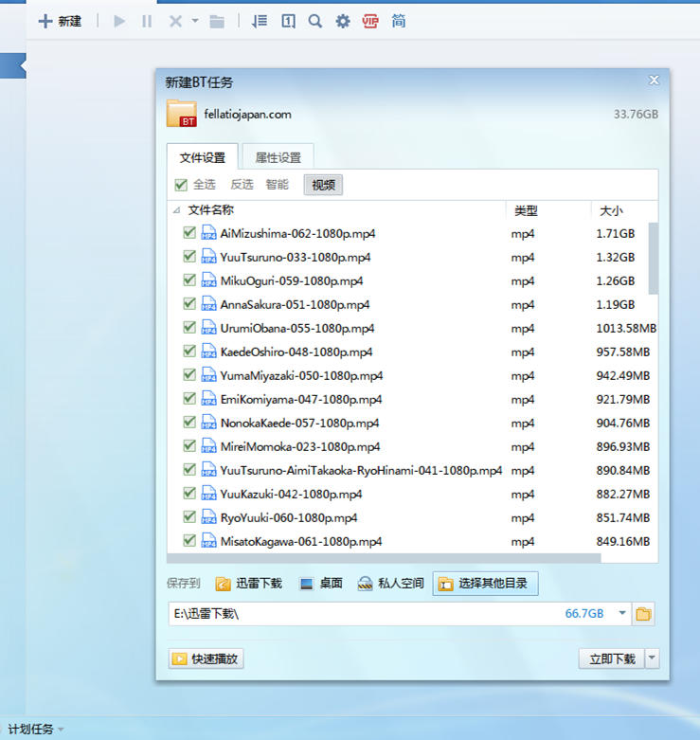The height and width of the screenshot is (740, 700).
Task: Click MP4 icon of NonokaKaede-057 file
Action: click(208, 422)
